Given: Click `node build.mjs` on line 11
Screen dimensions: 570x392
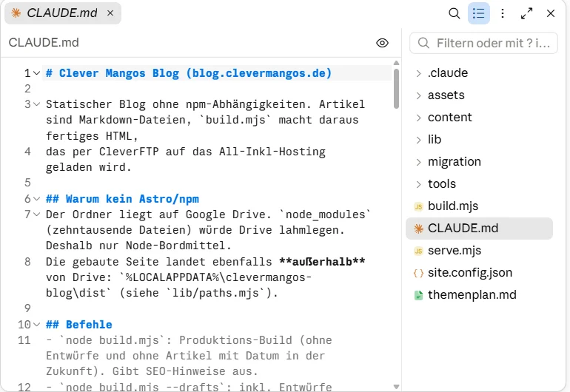Looking at the screenshot, I should (x=113, y=340).
